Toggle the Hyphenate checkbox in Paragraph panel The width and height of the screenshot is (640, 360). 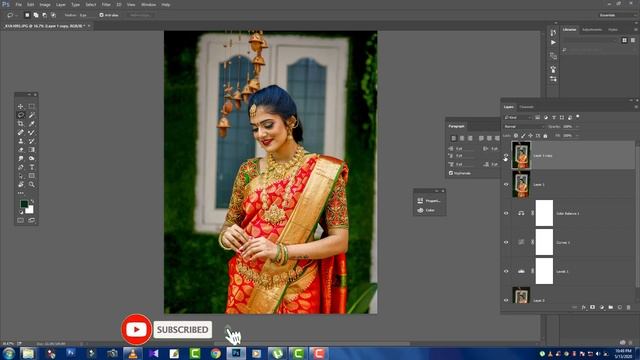point(451,173)
